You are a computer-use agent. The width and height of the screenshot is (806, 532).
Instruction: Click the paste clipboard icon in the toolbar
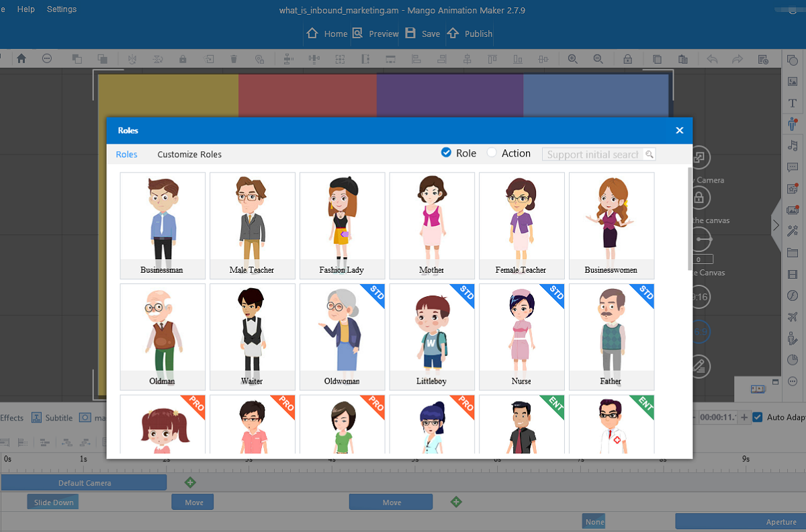[683, 58]
